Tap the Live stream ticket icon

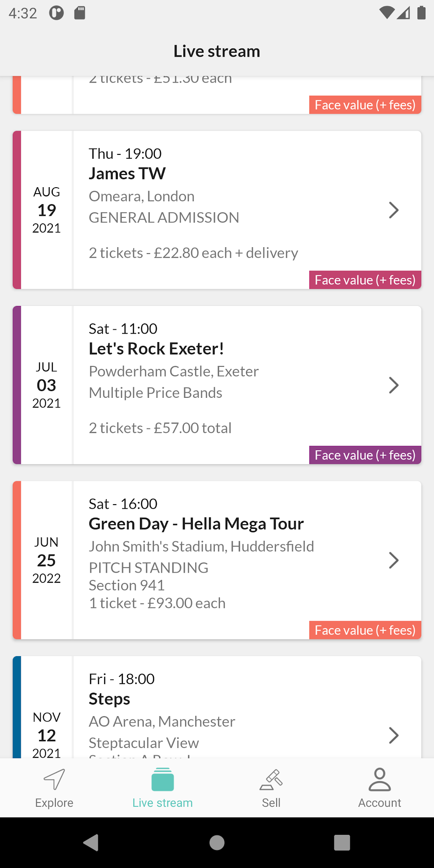click(163, 779)
